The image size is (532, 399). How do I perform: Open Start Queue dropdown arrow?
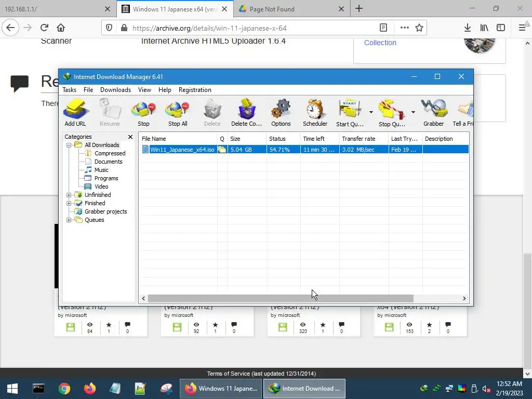[371, 112]
